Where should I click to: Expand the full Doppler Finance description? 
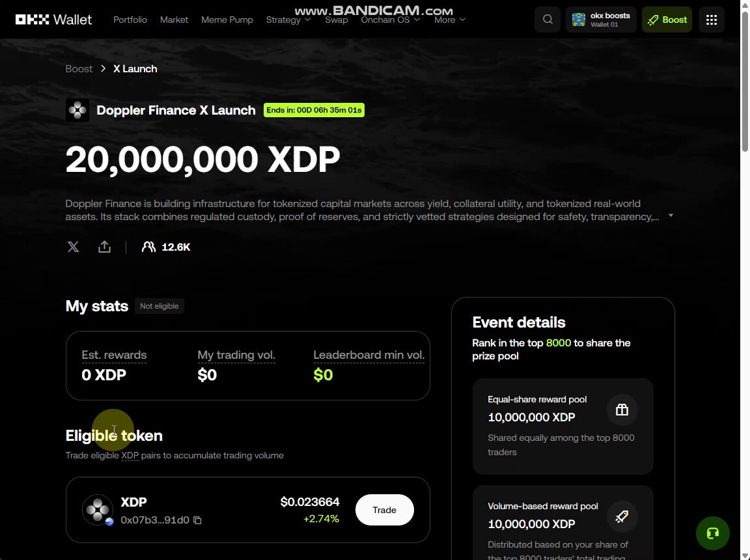coord(671,216)
